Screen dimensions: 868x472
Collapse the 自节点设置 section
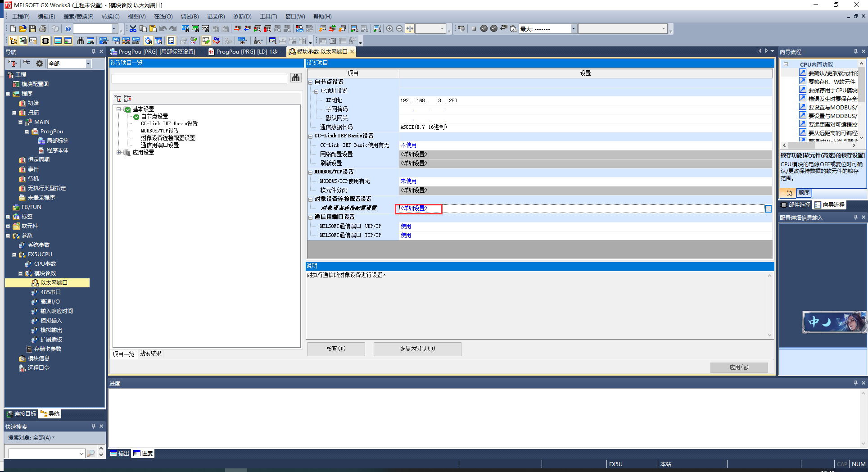[x=310, y=82]
